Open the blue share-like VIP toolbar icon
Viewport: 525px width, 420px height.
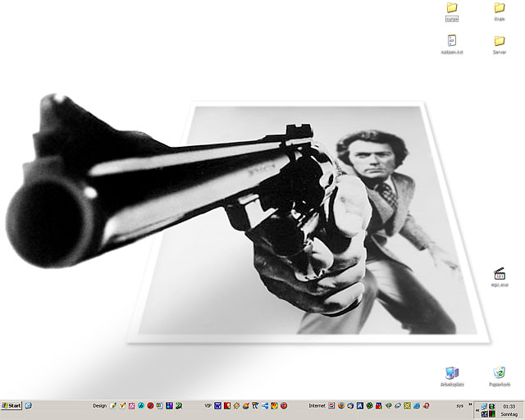pos(265,405)
